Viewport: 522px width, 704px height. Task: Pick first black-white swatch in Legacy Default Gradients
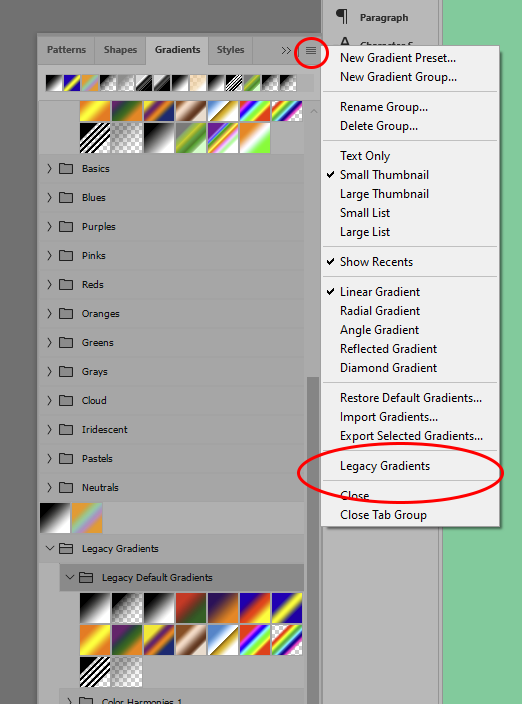tap(95, 608)
